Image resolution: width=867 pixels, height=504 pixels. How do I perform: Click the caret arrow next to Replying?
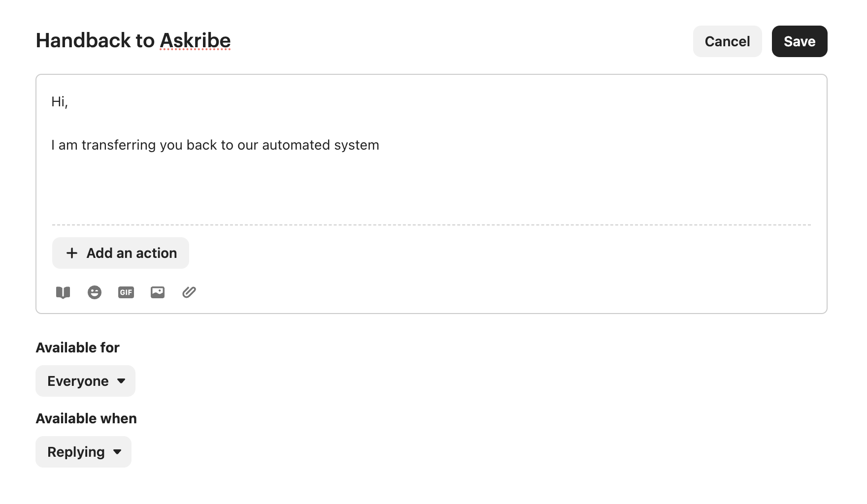point(117,452)
